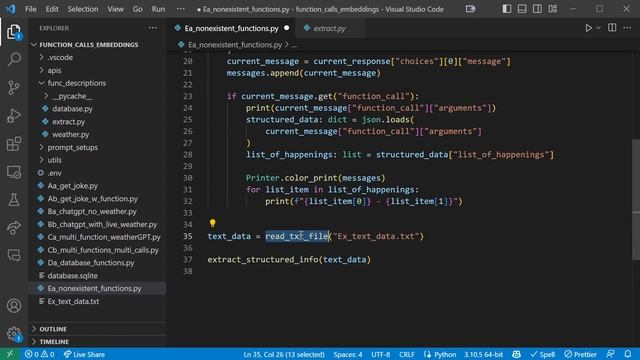This screenshot has height=360, width=640.
Task: Open the File menu
Action: [x=31, y=9]
